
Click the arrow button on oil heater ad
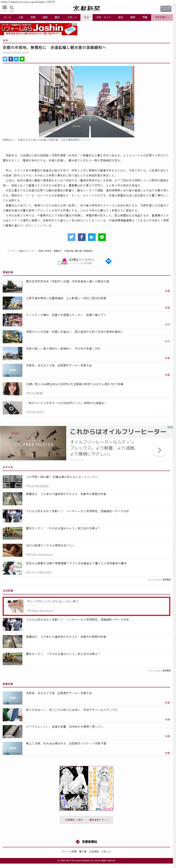pos(159,450)
